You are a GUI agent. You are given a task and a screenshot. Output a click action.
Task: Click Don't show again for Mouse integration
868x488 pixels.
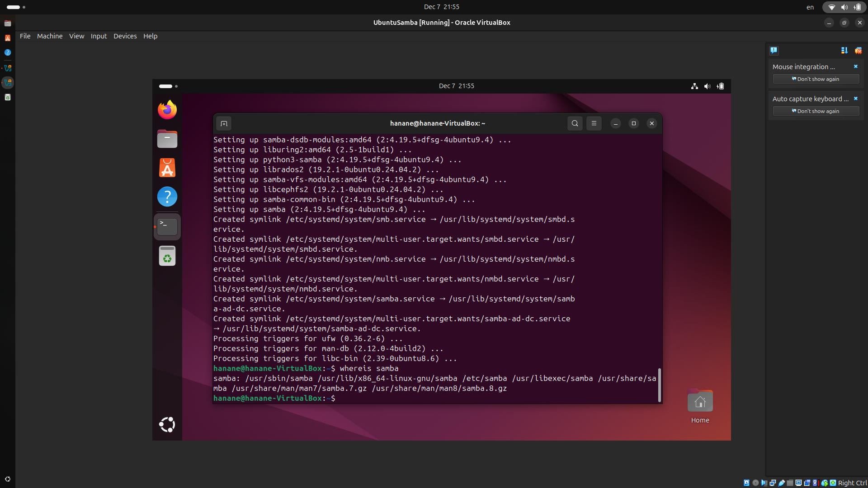(x=816, y=79)
